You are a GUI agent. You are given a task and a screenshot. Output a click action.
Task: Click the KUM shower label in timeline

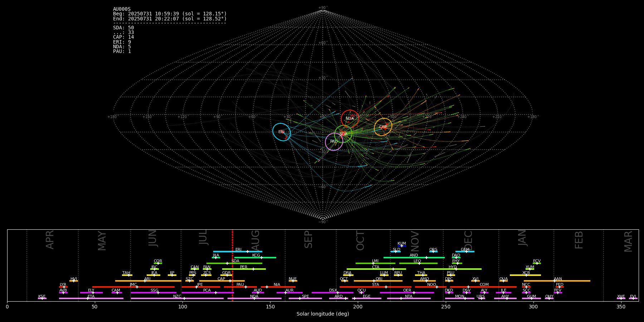(402, 244)
